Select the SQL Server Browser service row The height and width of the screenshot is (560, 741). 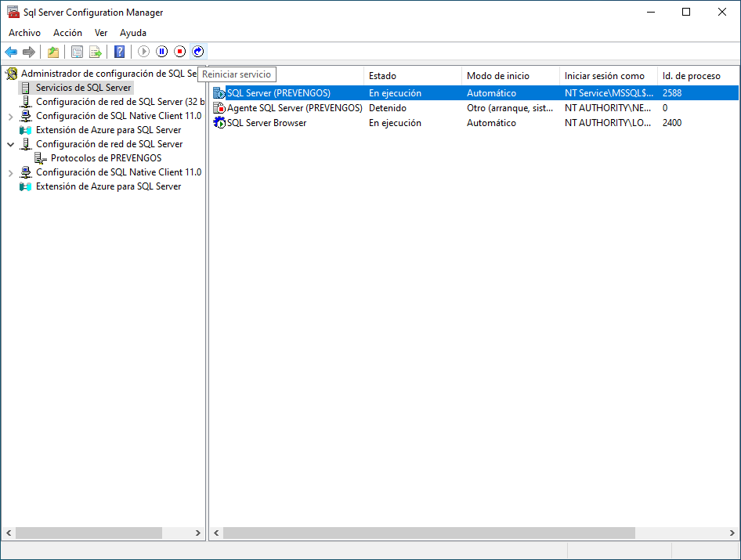(266, 123)
